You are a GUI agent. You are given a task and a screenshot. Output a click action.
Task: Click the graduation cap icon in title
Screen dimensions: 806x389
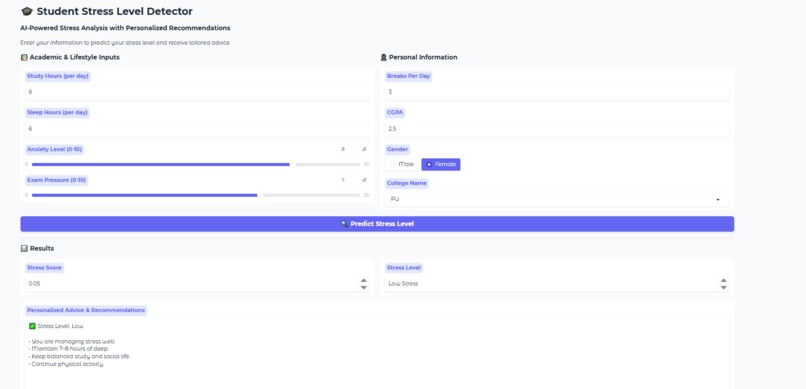27,11
